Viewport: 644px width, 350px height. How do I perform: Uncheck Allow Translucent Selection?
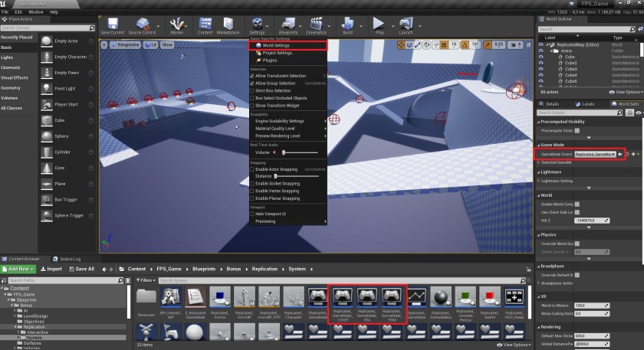(x=253, y=76)
